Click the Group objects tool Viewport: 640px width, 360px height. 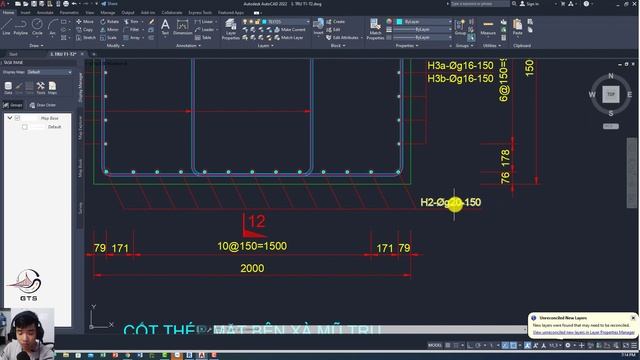pyautogui.click(x=460, y=27)
